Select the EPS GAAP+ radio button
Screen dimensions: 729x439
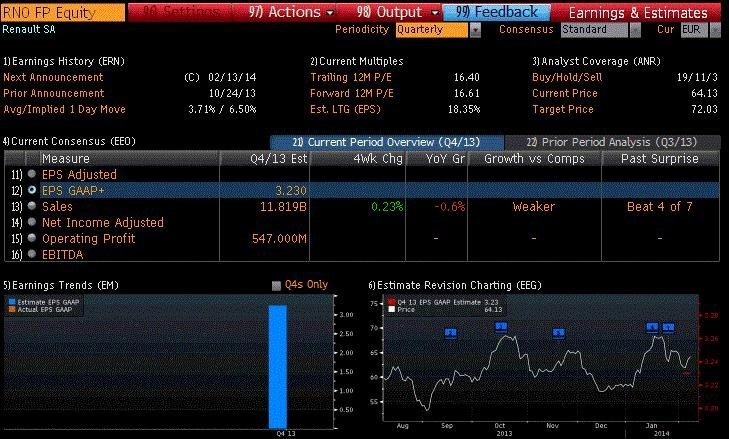coord(32,190)
